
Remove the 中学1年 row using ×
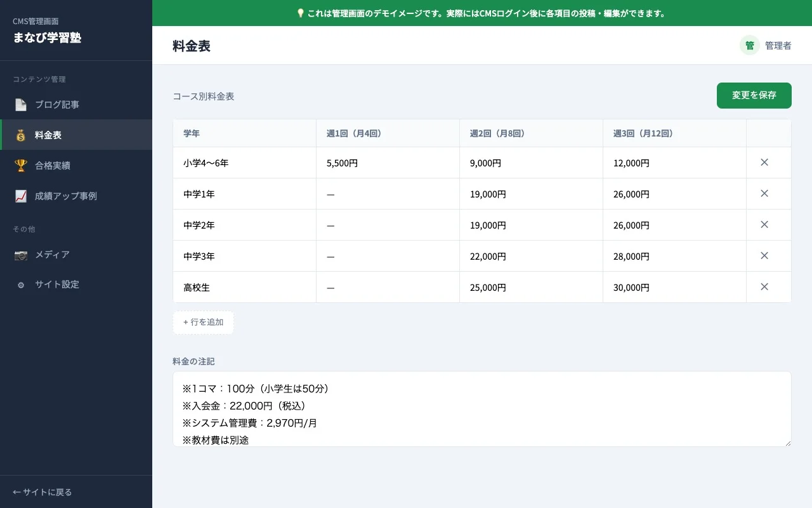[765, 194]
